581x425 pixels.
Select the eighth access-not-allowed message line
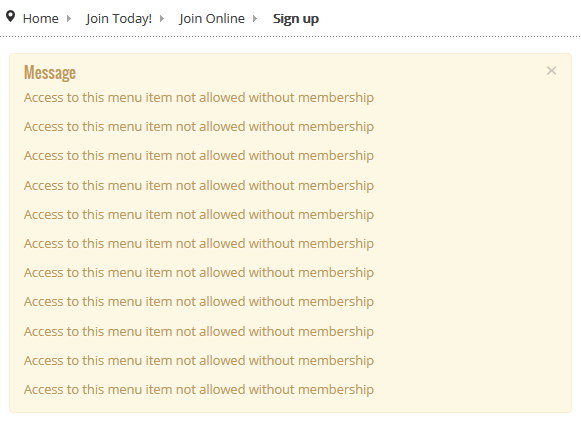coord(199,302)
